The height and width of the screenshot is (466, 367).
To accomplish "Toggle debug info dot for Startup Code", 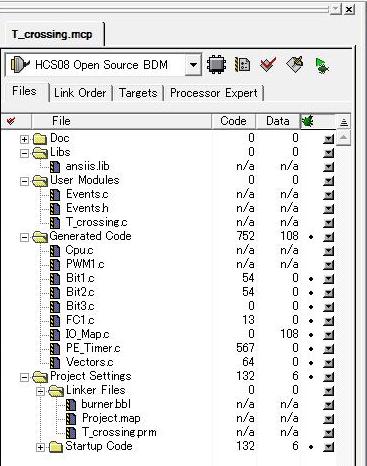I will point(311,447).
